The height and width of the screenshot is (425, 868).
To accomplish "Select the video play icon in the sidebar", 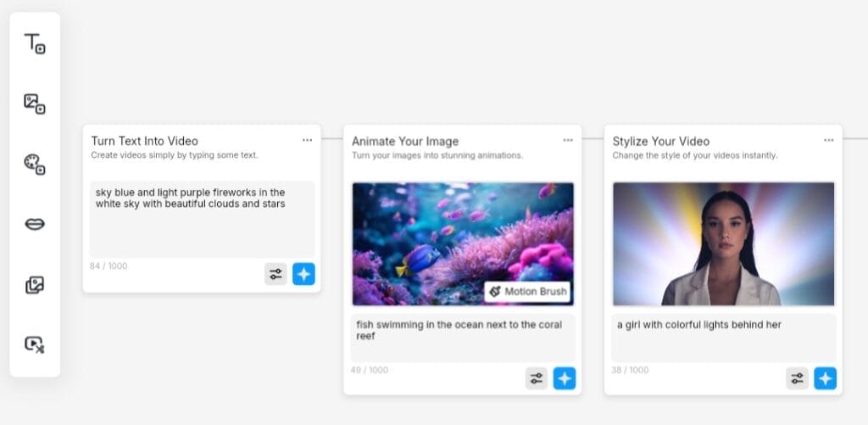I will [x=34, y=344].
